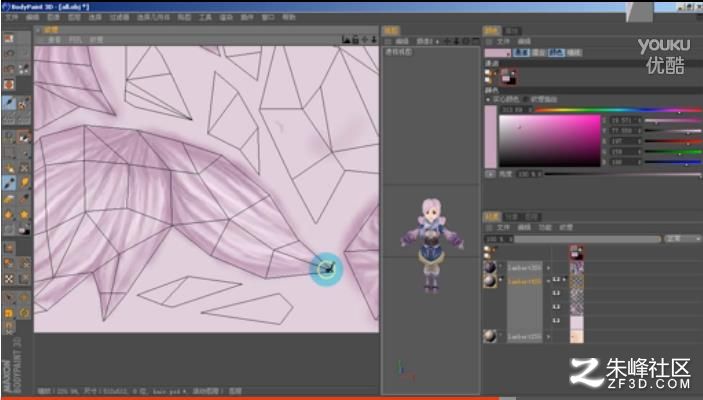Click the orange hexagon icon in left toolbar

point(9,215)
